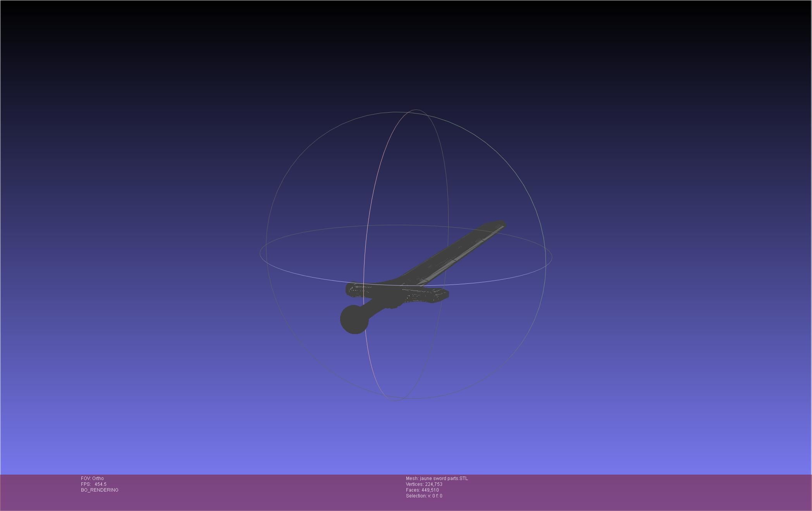This screenshot has height=511, width=812.
Task: Click the 'Vertices: 224,753' readout
Action: 424,484
